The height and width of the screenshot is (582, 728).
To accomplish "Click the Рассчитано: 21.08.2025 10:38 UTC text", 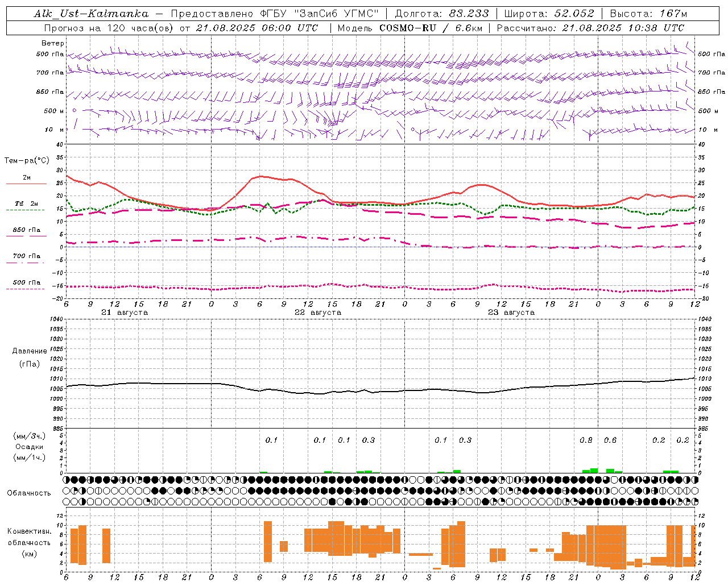I will (590, 28).
